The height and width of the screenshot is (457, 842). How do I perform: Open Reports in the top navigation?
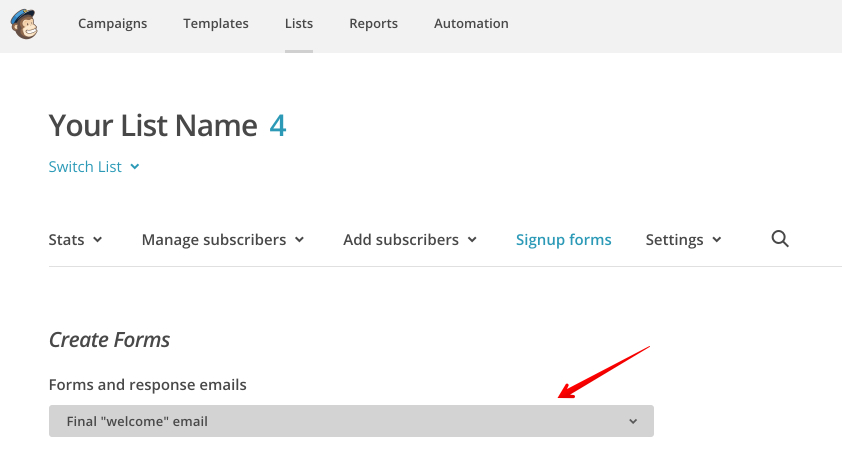pyautogui.click(x=373, y=24)
